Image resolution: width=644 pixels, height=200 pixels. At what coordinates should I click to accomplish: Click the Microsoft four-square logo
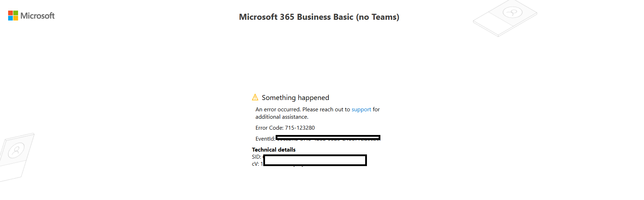[x=13, y=16]
